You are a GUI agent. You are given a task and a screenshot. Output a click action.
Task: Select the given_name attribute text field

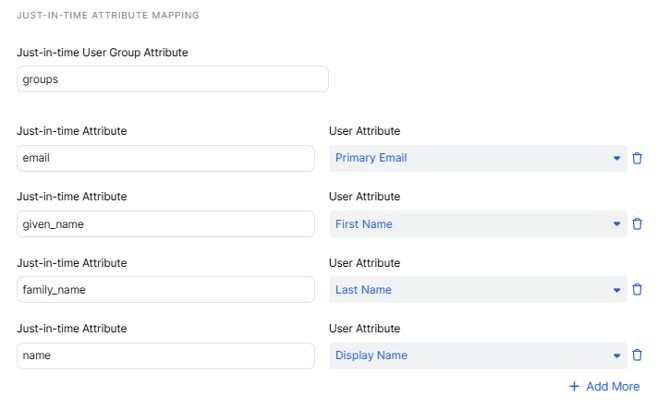pos(166,224)
